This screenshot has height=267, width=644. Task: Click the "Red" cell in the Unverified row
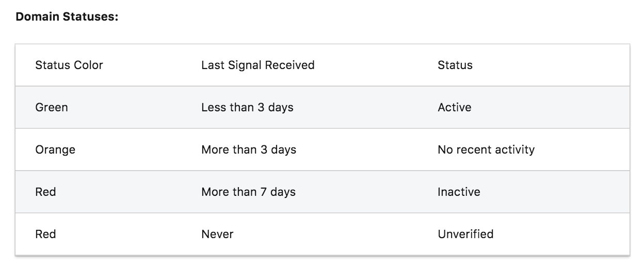45,234
